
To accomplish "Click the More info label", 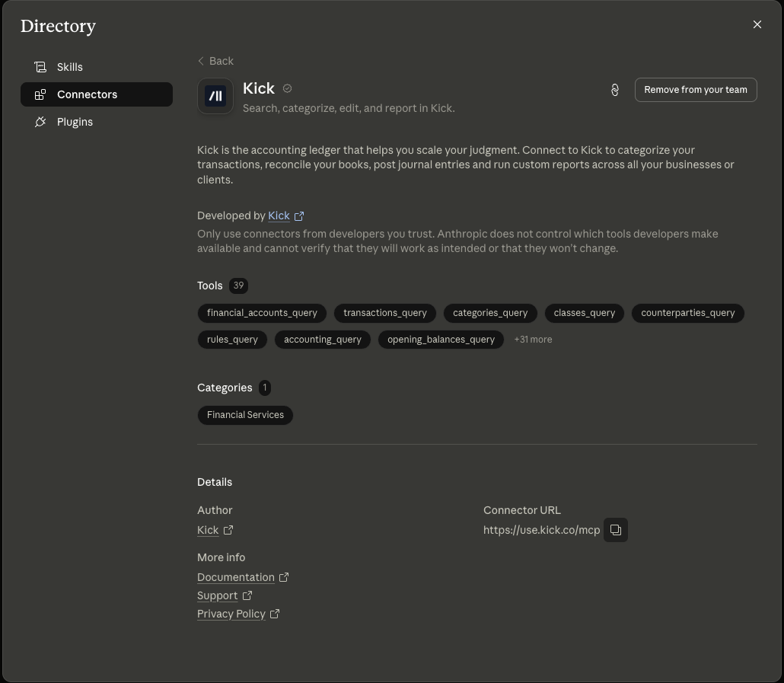I will (x=221, y=557).
